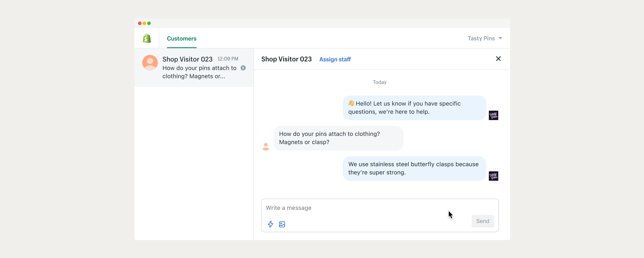Expand the Tasty Pins store dropdown
644x258 pixels.
coord(485,38)
